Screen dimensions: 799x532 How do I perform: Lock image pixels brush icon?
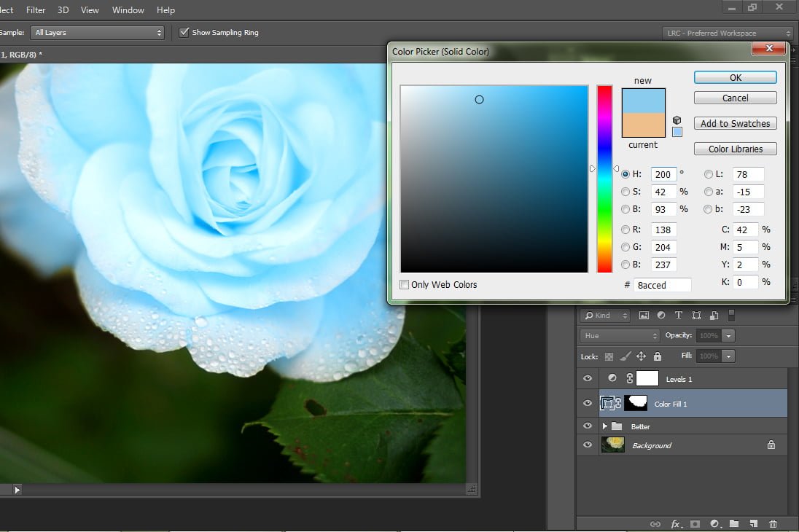pos(625,356)
